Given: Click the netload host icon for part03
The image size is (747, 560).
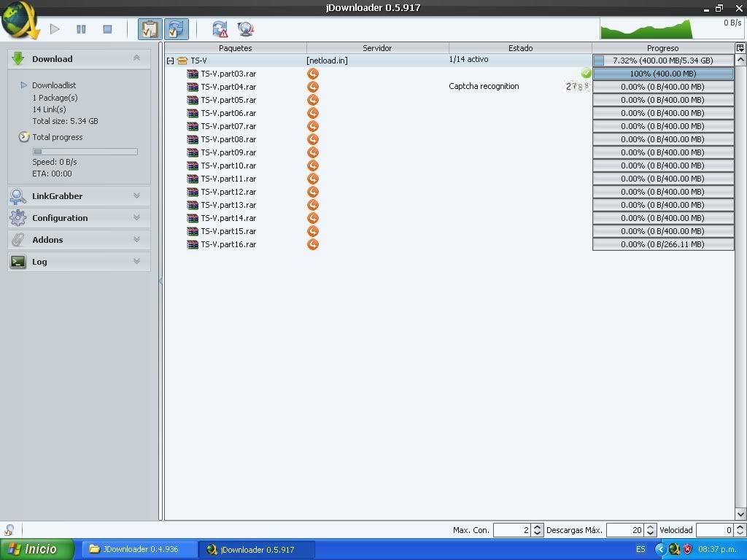Looking at the screenshot, I should (x=312, y=74).
